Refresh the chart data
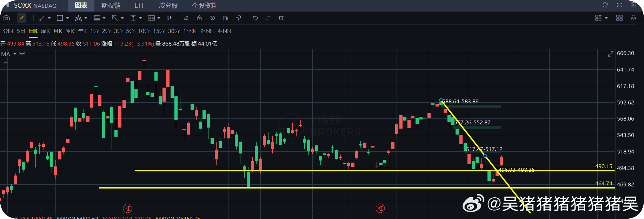 click(605, 5)
